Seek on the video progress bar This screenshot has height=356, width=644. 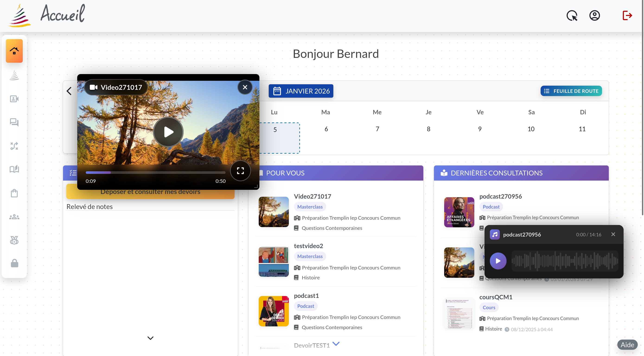(155, 172)
